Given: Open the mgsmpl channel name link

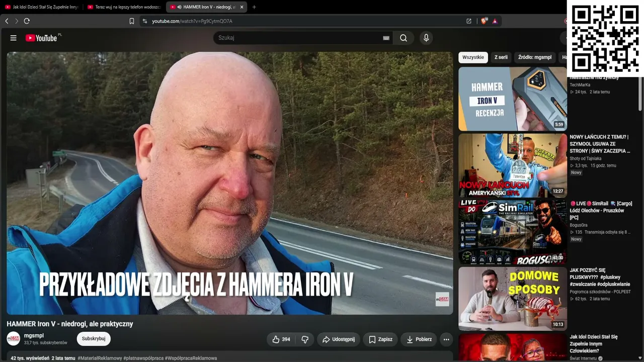Looking at the screenshot, I should pyautogui.click(x=34, y=335).
